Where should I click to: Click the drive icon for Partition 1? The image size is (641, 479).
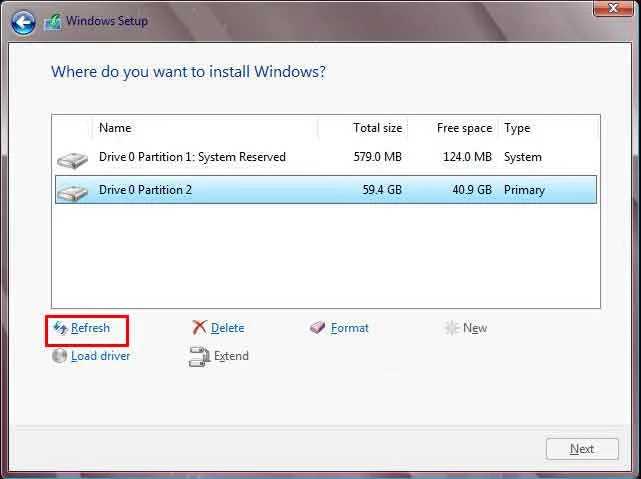[72, 160]
